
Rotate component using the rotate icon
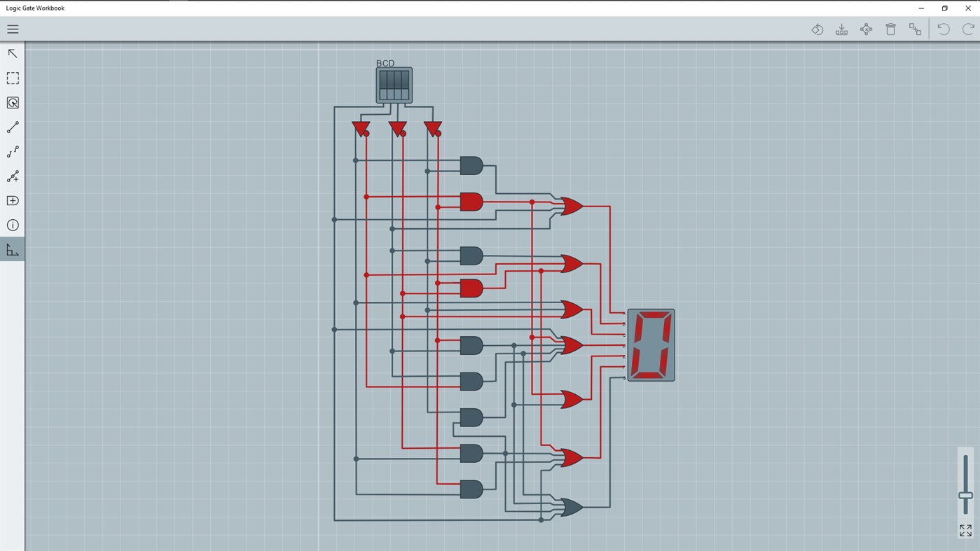click(817, 29)
